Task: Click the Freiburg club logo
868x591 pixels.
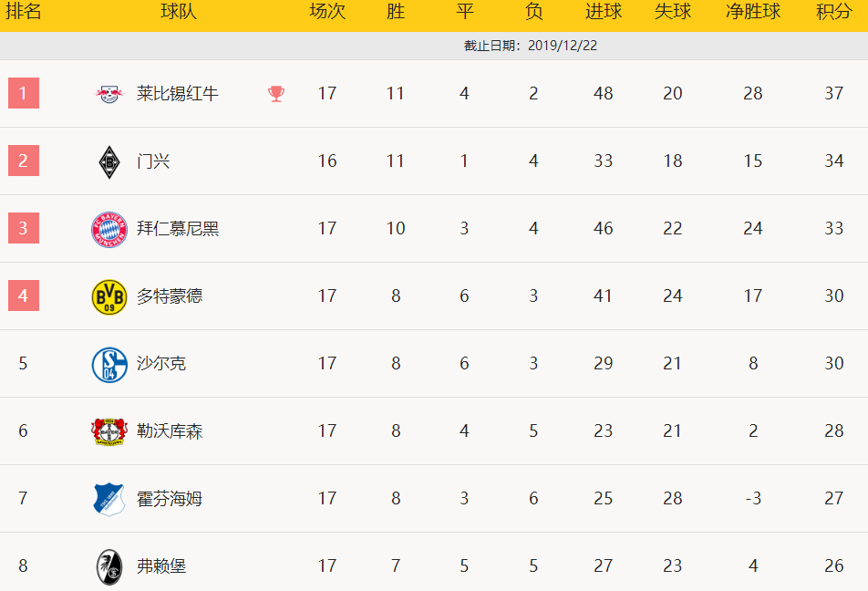Action: point(109,566)
